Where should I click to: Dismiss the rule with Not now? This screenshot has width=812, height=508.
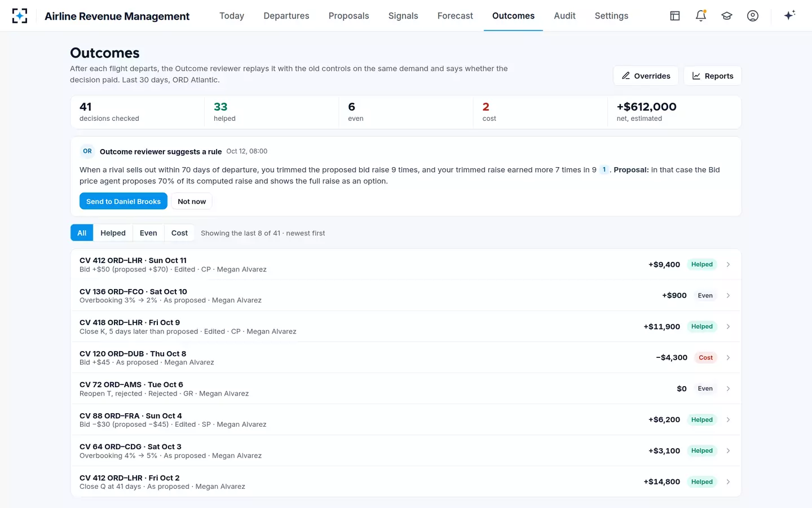point(192,202)
